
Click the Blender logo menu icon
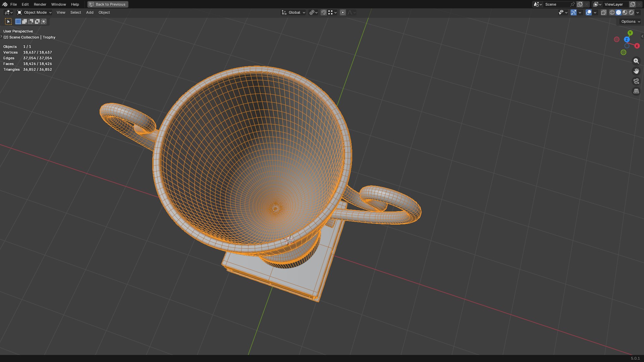(x=5, y=4)
